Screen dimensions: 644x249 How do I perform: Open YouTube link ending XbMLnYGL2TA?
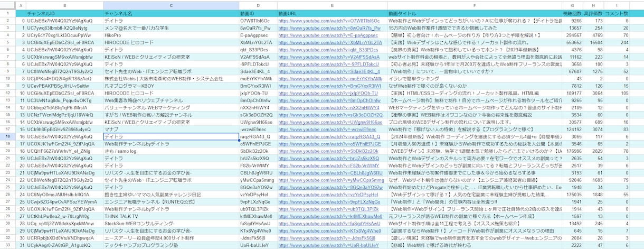(330, 42)
